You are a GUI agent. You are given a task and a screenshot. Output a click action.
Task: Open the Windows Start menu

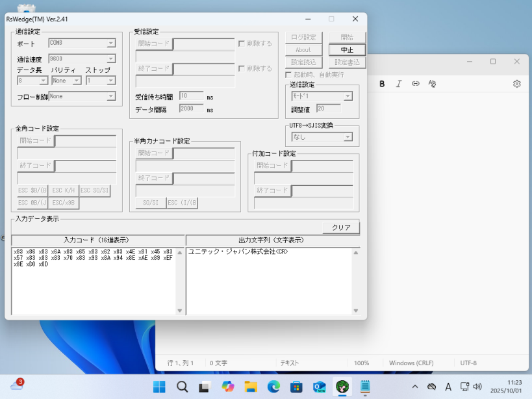(x=159, y=387)
